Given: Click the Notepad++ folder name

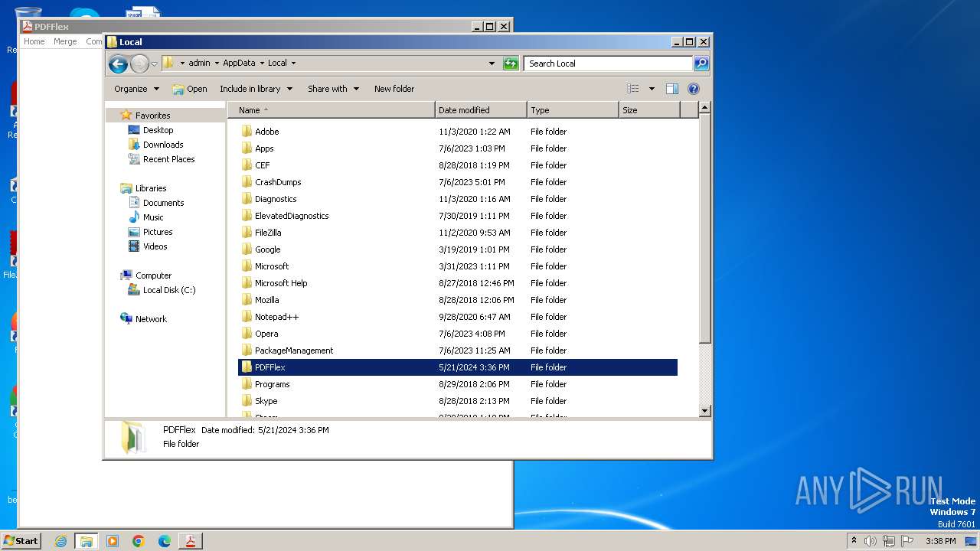Looking at the screenshot, I should tap(276, 317).
